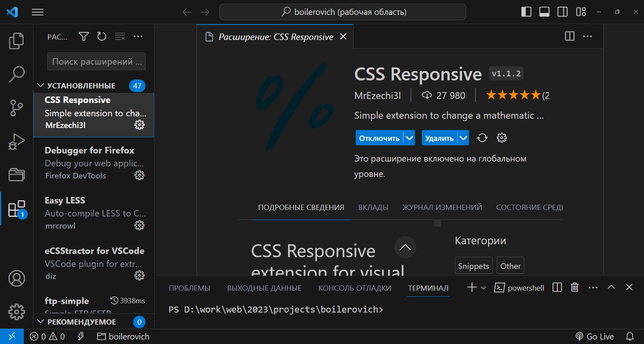Open the Extensions view in the activity bar
644x344 pixels.
click(x=17, y=209)
